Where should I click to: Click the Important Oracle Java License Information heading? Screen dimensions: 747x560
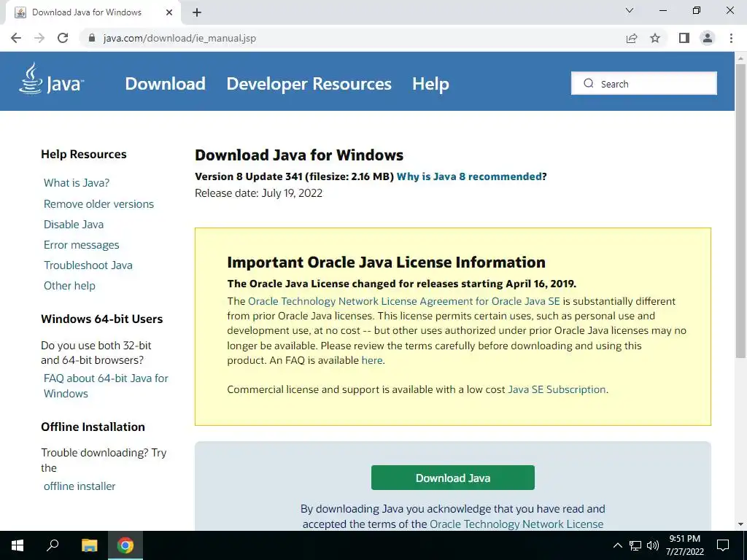(x=387, y=262)
